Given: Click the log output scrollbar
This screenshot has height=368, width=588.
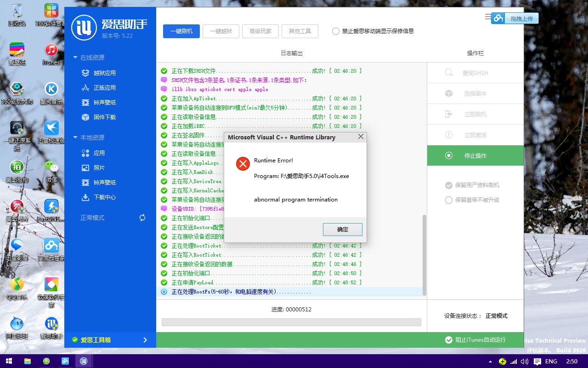Looking at the screenshot, I should [424, 255].
